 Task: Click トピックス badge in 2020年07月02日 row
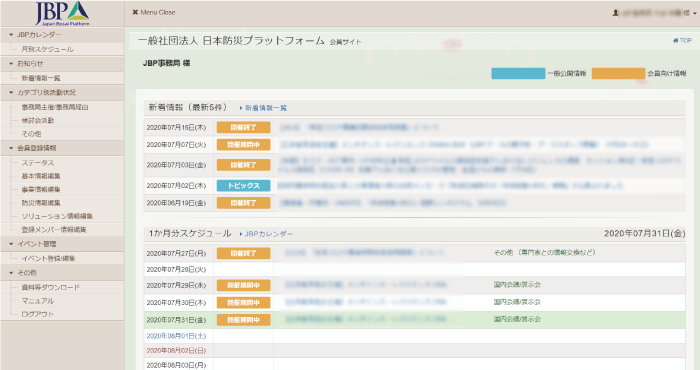243,186
